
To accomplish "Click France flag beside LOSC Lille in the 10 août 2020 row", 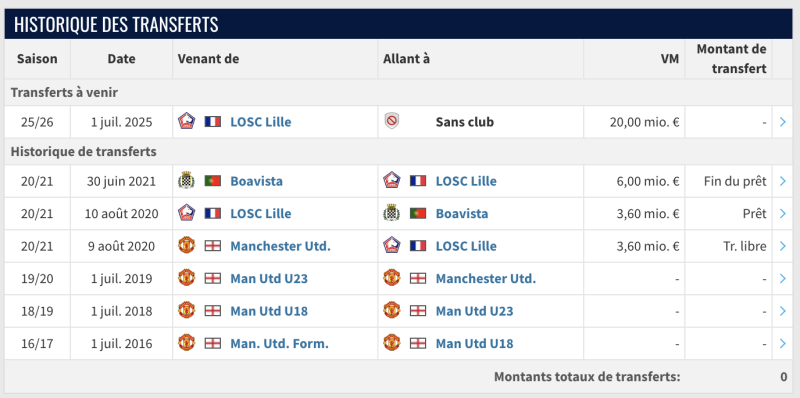I will pyautogui.click(x=213, y=213).
